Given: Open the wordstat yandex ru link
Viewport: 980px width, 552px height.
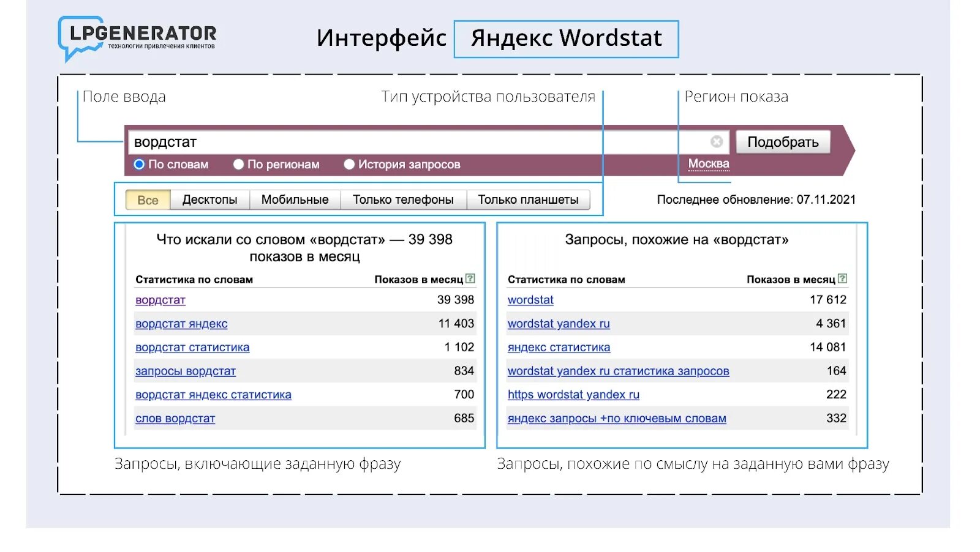Looking at the screenshot, I should [x=559, y=324].
